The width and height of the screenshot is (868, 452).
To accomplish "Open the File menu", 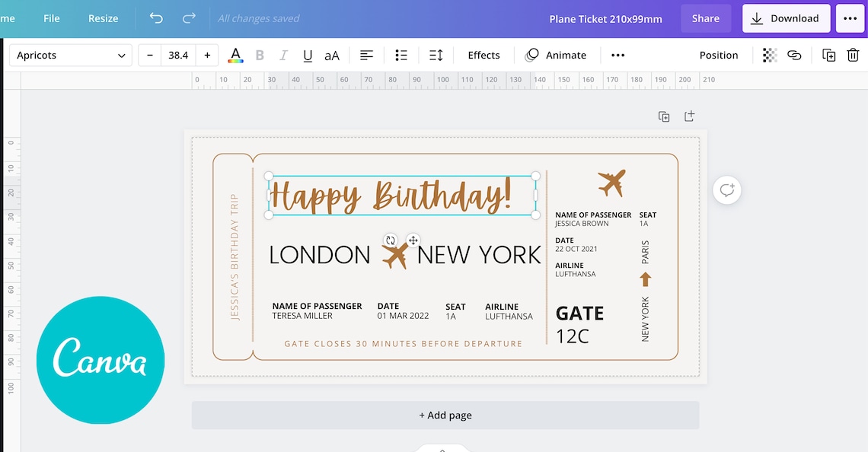I will point(51,18).
